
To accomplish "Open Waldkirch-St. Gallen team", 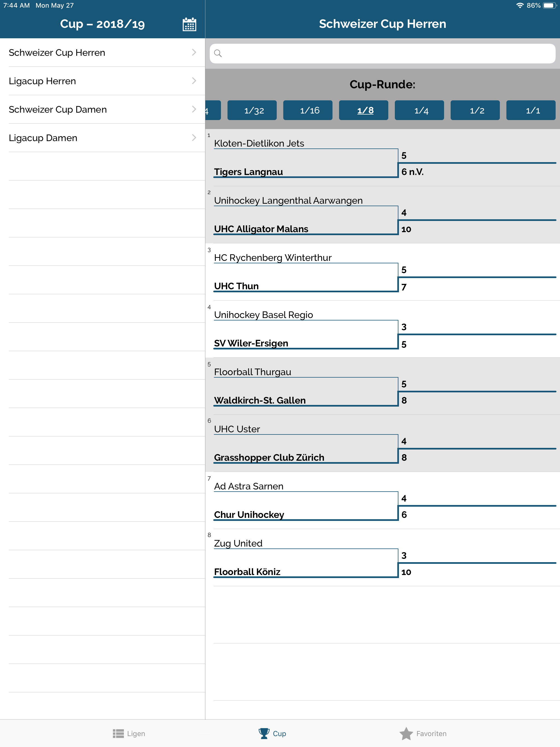I will [x=260, y=400].
